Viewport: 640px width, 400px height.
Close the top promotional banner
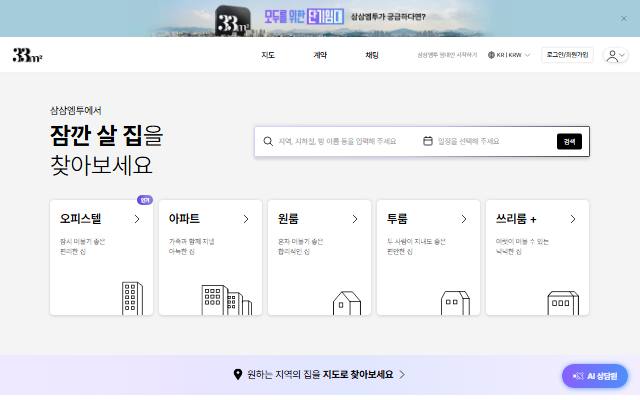tap(624, 18)
